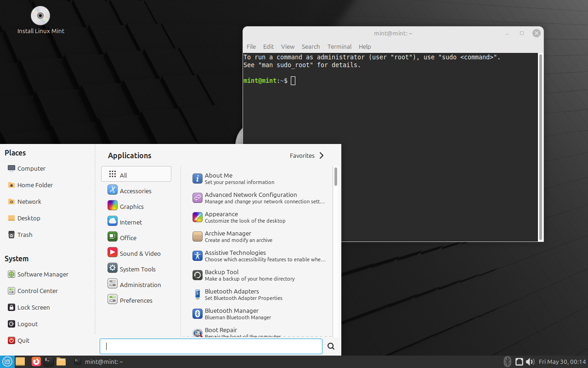This screenshot has width=588, height=368.
Task: Show desktop from the panel
Action: pos(20,362)
